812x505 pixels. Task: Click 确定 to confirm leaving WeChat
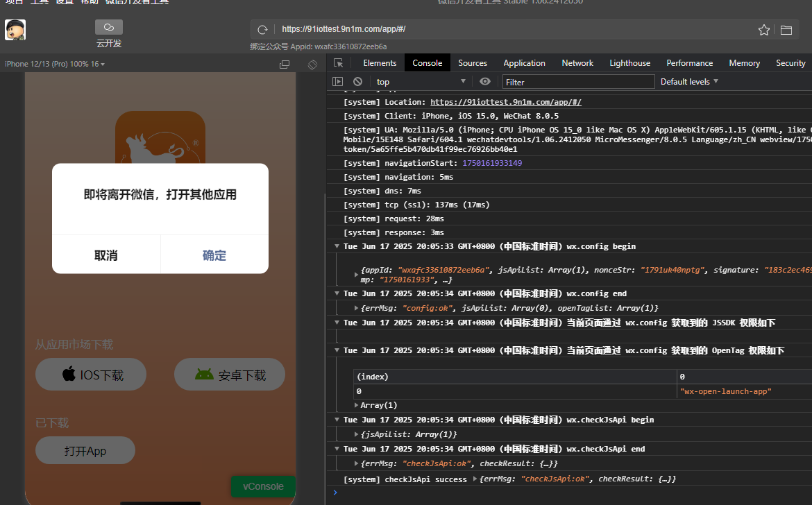(x=214, y=255)
